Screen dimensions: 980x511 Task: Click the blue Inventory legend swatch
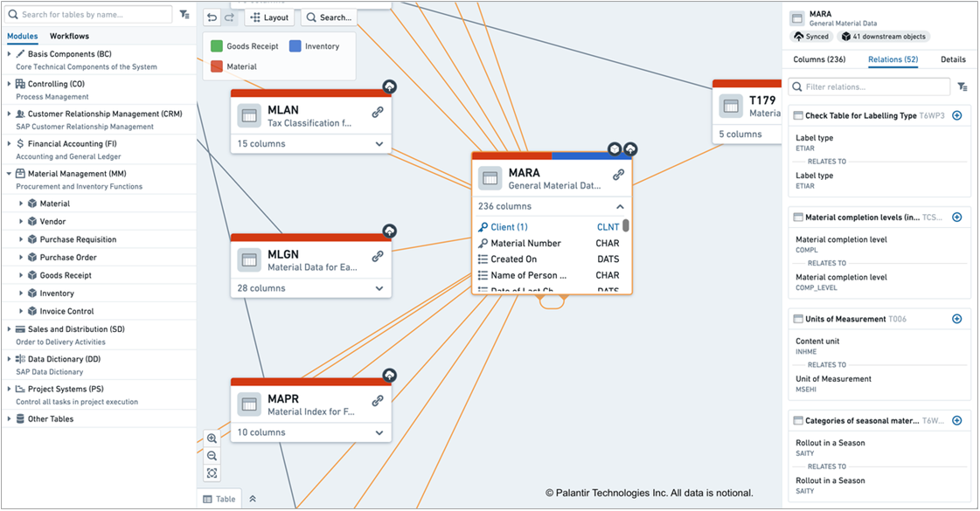point(295,46)
